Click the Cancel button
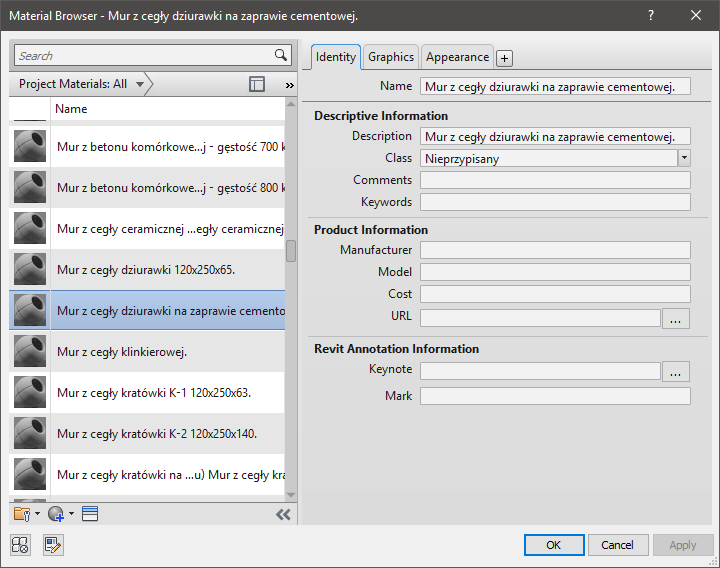 tap(618, 545)
